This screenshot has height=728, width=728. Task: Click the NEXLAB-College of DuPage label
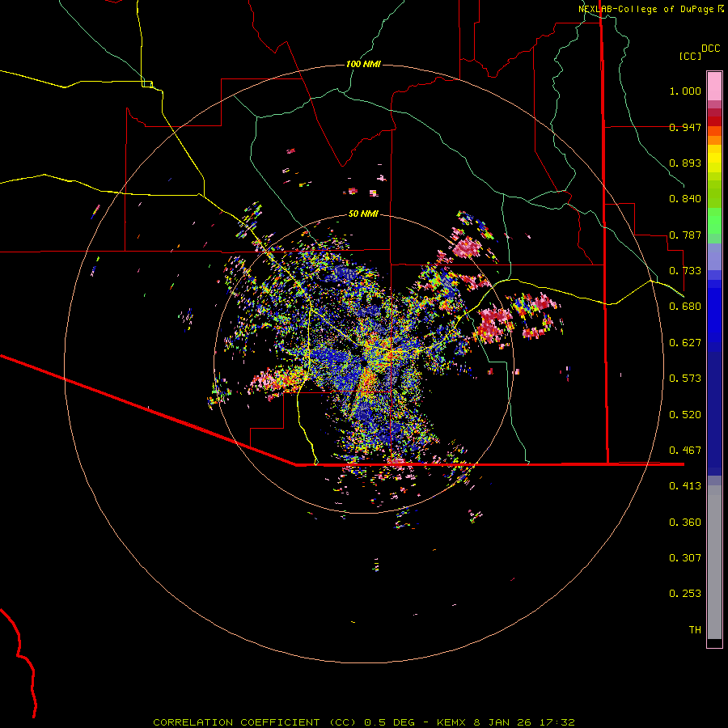point(650,9)
